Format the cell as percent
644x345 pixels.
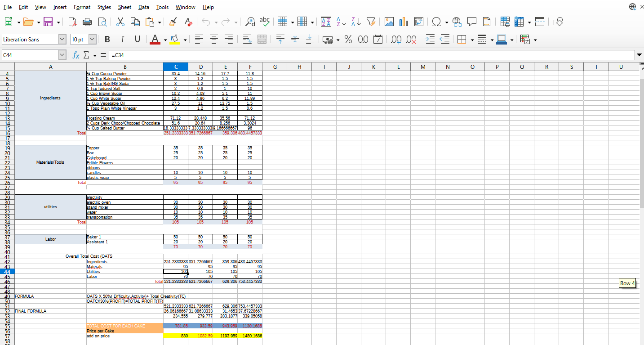coord(348,40)
